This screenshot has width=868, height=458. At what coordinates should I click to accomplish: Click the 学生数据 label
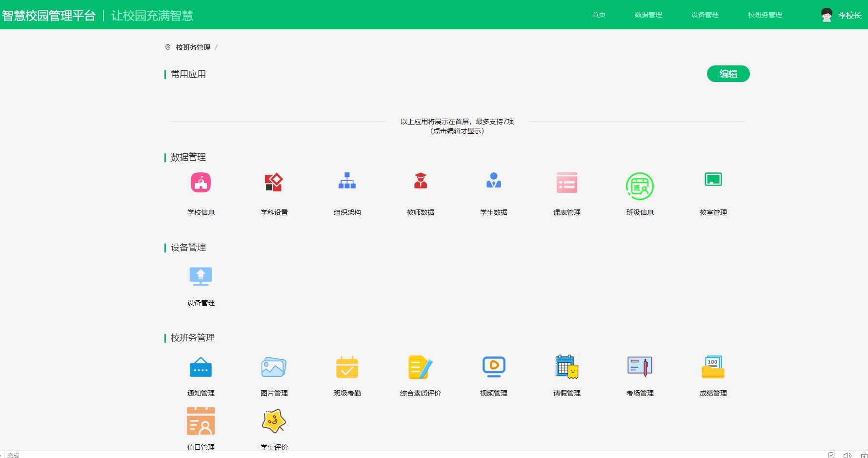coord(494,212)
